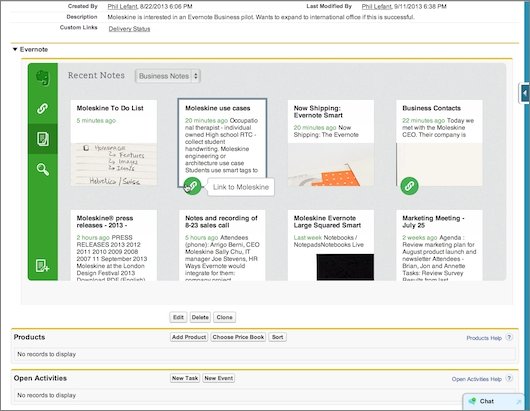
Task: Open Notes and recording of 8-23 sales call
Action: pos(222,245)
